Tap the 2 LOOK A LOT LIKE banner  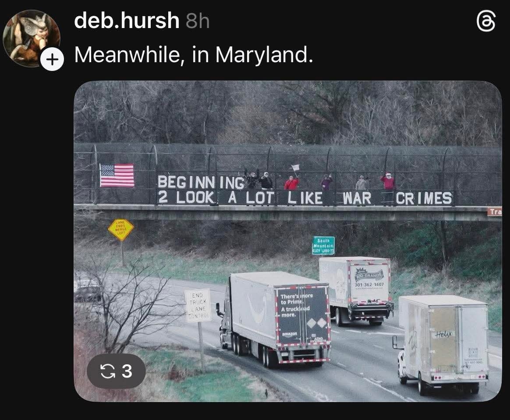click(x=241, y=198)
